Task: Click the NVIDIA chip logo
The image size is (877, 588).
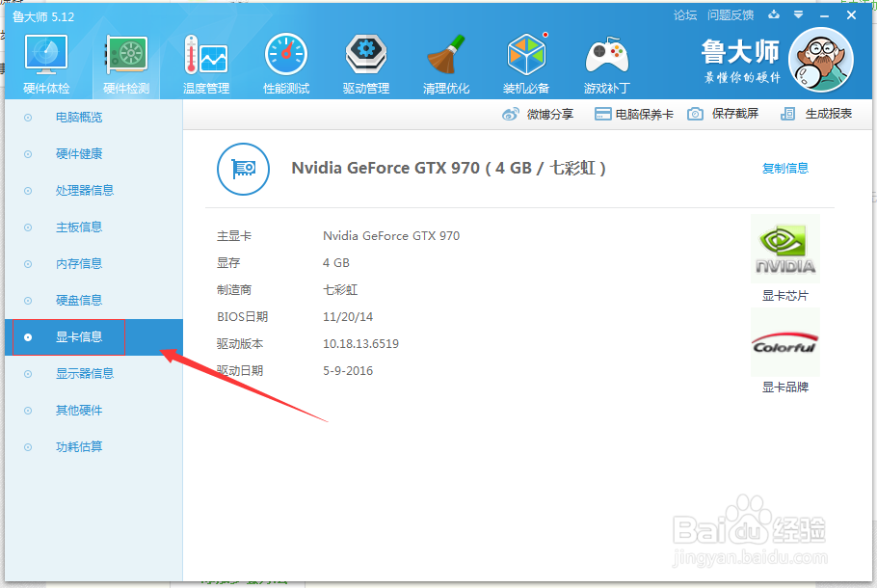Action: (785, 249)
